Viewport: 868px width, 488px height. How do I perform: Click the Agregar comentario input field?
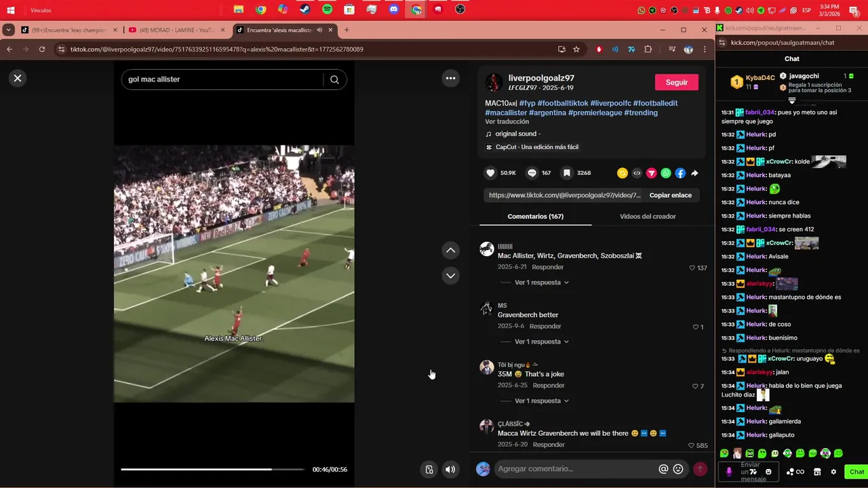click(x=576, y=469)
